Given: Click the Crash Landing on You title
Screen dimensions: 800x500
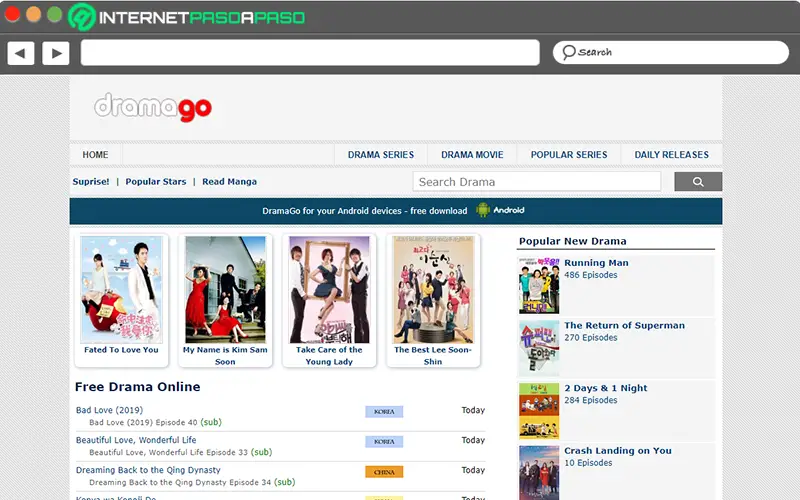Looking at the screenshot, I should [x=618, y=451].
